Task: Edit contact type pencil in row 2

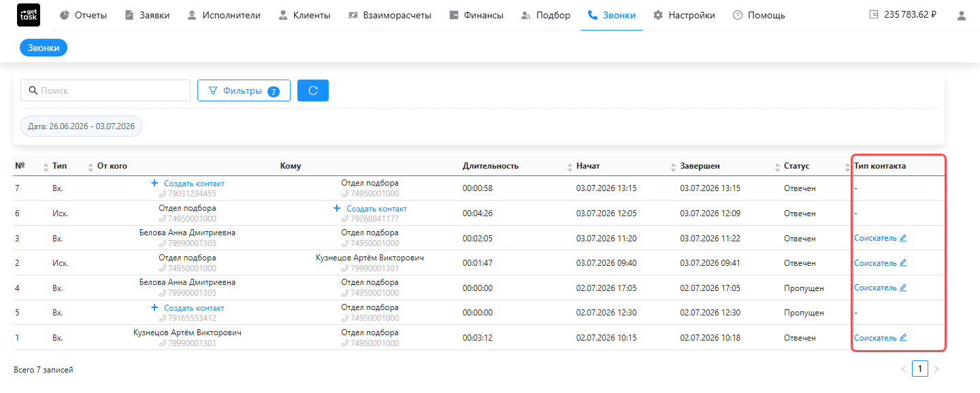Action: tap(903, 262)
